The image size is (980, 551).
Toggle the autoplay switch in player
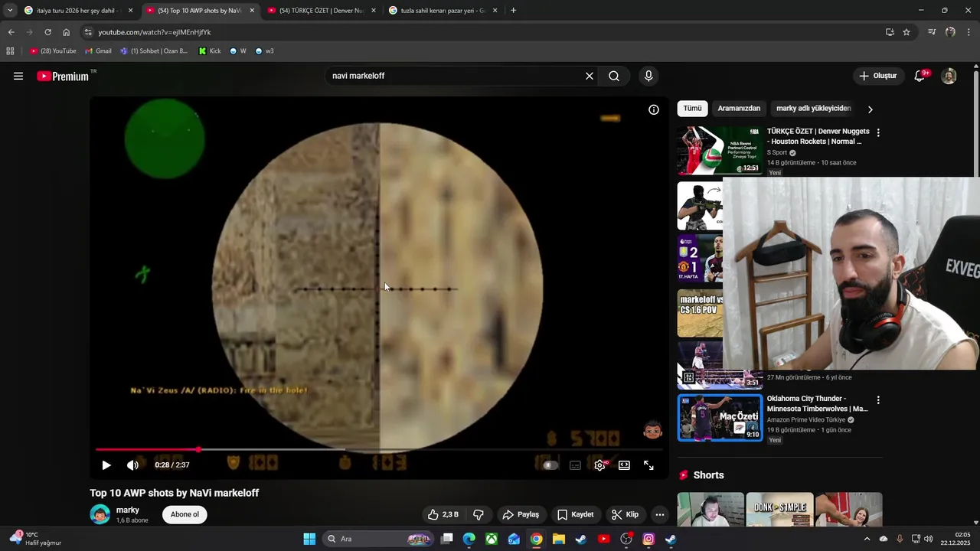[x=550, y=465]
